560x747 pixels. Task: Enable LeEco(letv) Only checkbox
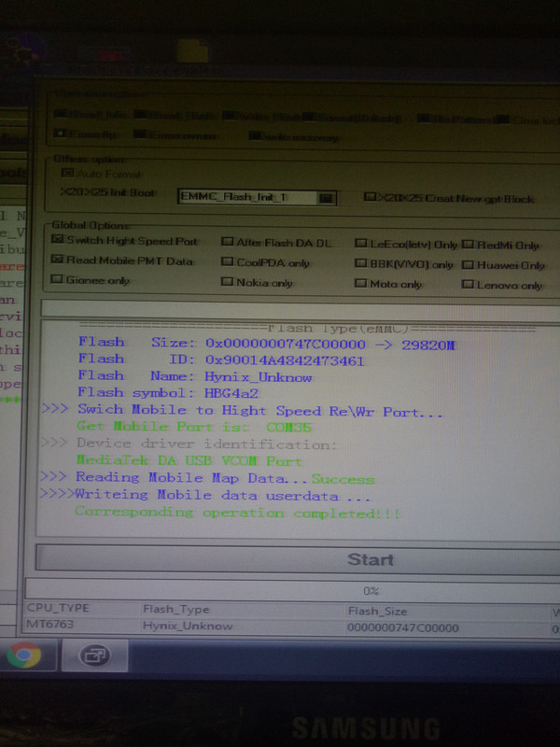tap(361, 244)
